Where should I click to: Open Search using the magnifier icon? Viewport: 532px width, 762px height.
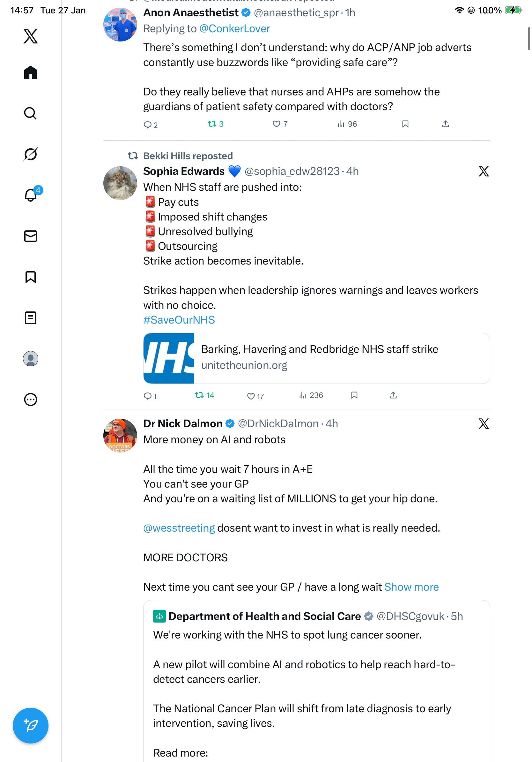(31, 113)
